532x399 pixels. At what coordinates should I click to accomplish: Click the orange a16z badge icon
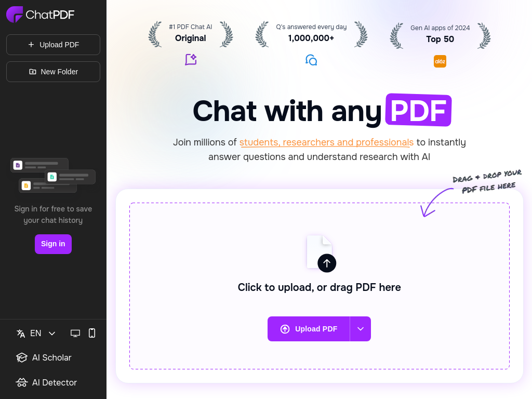440,61
